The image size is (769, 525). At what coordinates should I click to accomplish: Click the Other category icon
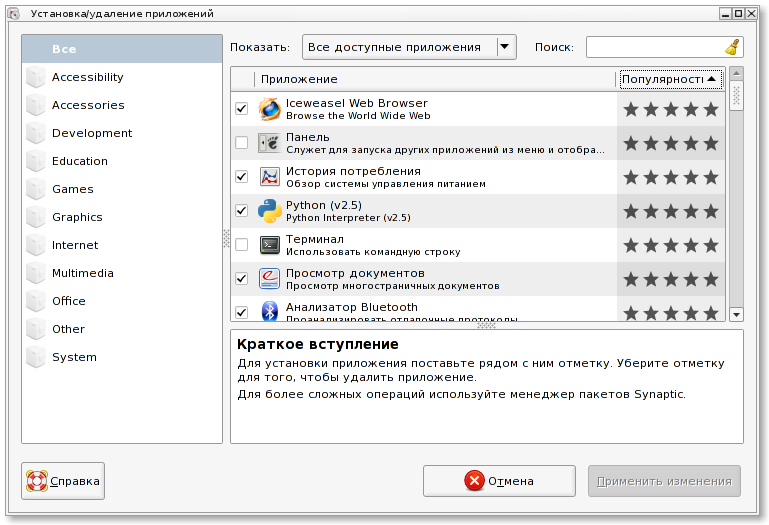(36, 329)
